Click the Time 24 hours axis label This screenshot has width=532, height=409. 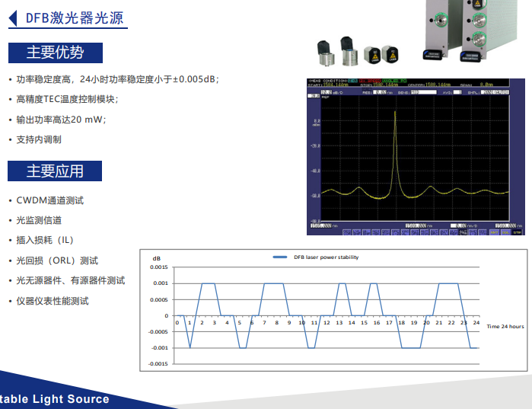coord(505,326)
